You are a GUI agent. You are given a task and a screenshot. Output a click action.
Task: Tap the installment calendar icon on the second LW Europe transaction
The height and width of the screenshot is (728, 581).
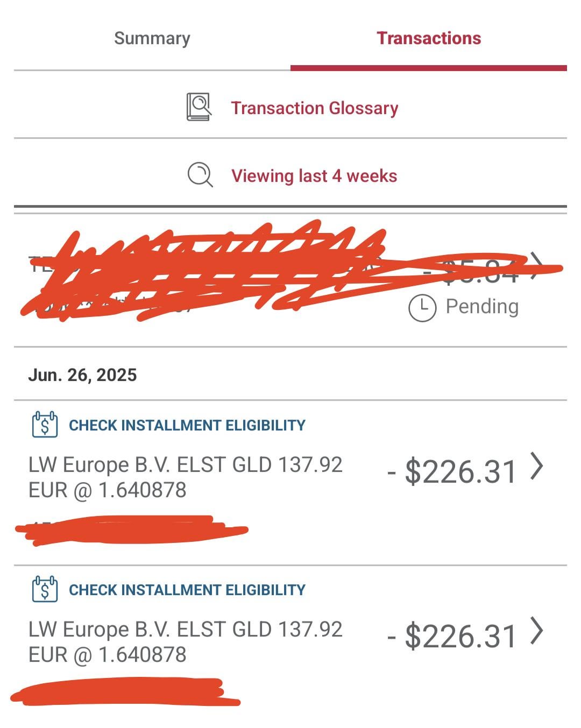coord(45,590)
